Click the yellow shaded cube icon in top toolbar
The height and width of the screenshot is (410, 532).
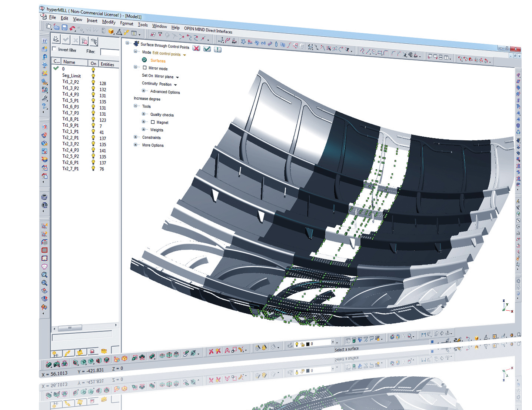click(111, 31)
